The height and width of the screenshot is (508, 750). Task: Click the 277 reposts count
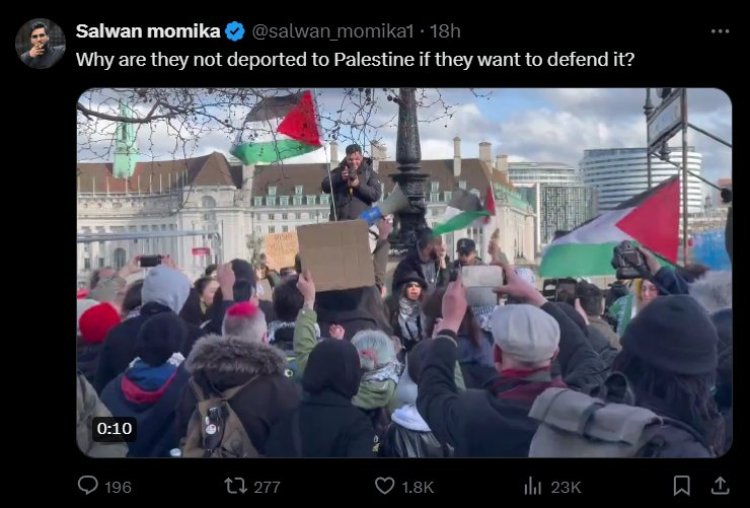[x=267, y=487]
